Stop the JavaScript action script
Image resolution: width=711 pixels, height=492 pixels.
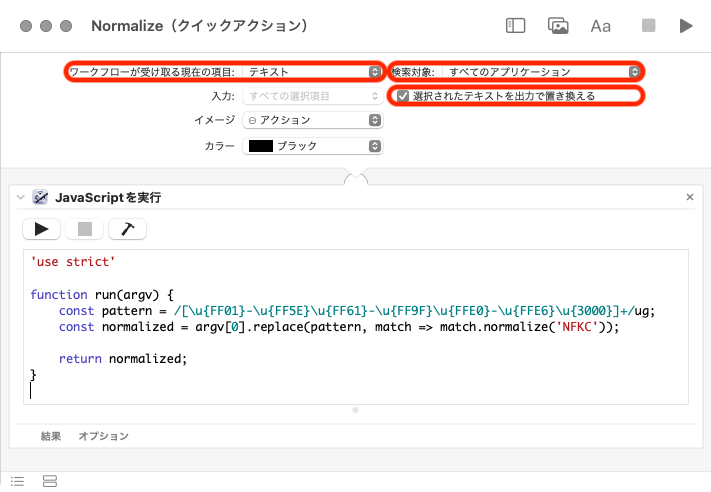[85, 229]
